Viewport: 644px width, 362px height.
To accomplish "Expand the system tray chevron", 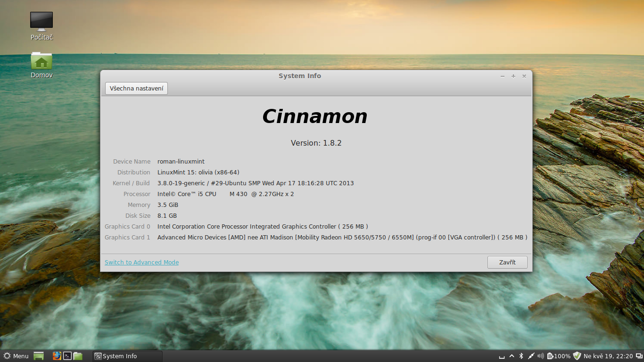I will pyautogui.click(x=512, y=356).
